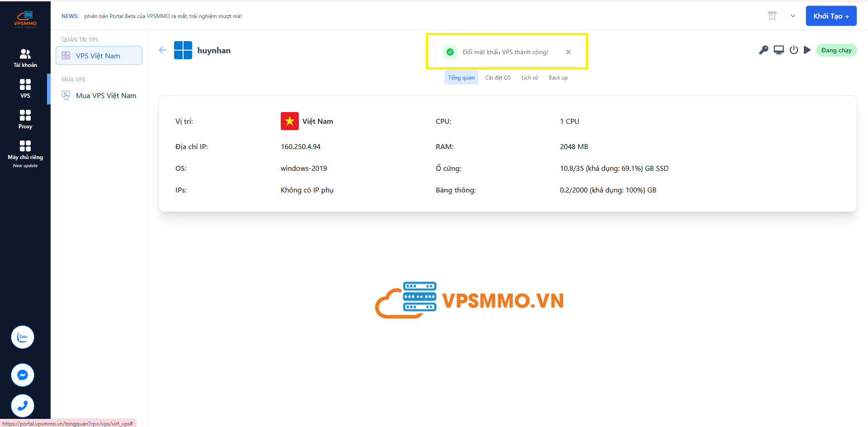Screen dimensions: 868x427
Task: Open the Lịch sử tab
Action: click(529, 78)
